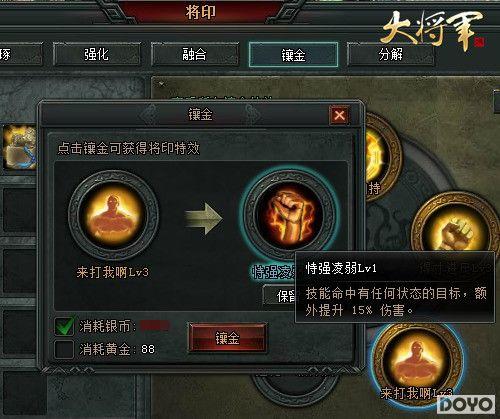Click the second empty inventory slot on left
Screen dimensions: 500x419
coord(19,271)
